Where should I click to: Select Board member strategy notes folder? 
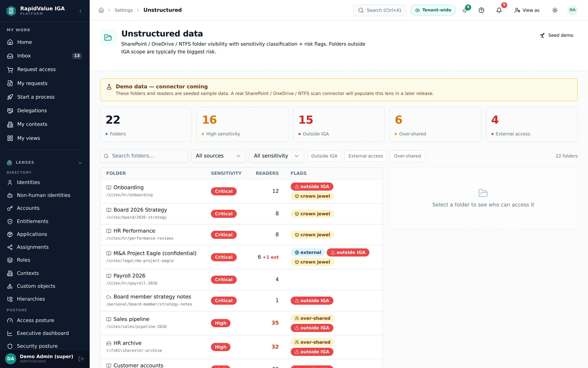pos(241,300)
